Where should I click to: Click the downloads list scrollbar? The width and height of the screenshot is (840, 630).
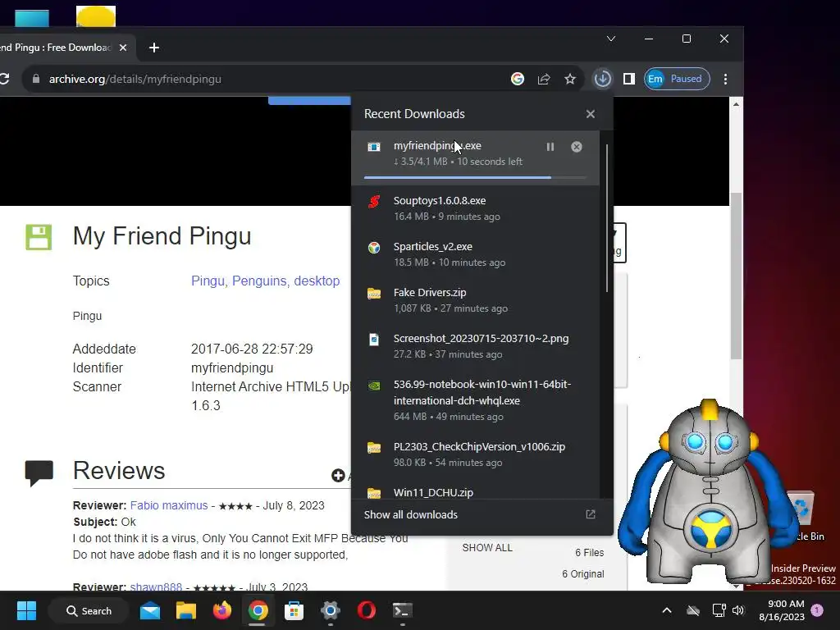606,217
